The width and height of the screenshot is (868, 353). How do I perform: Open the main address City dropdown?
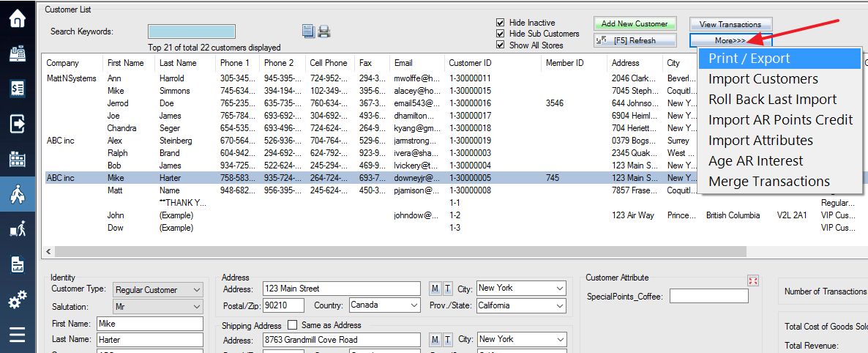522,288
